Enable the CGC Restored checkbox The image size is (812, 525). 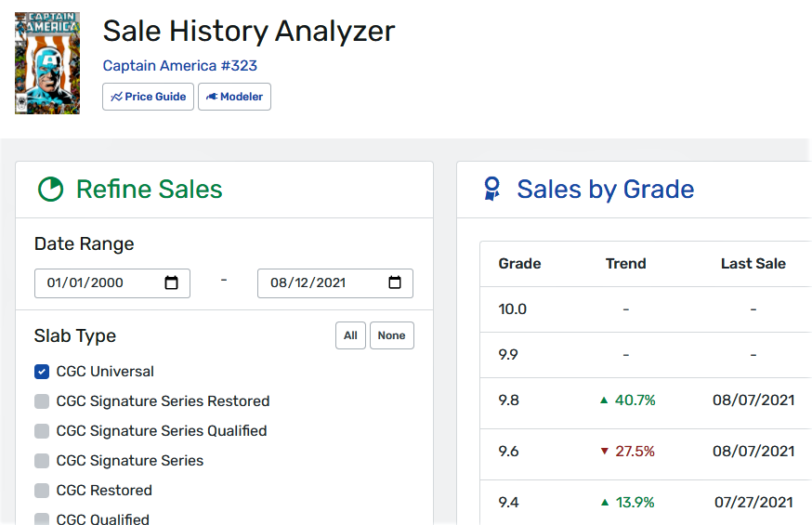(42, 491)
